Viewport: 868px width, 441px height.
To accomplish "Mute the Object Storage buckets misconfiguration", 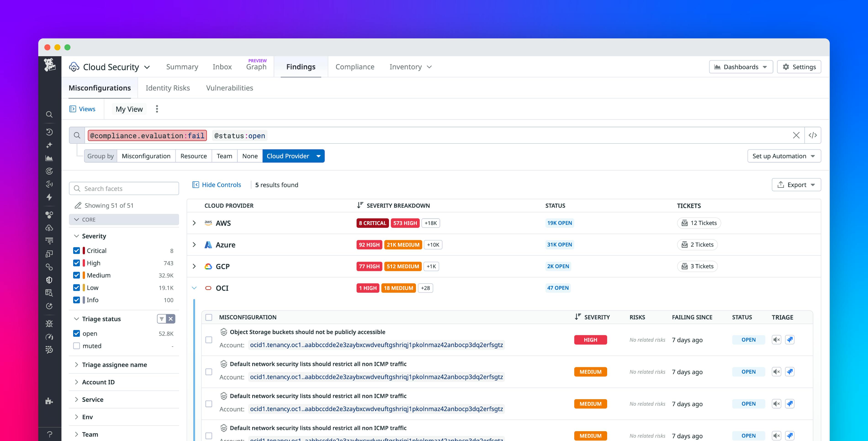I will (x=776, y=340).
